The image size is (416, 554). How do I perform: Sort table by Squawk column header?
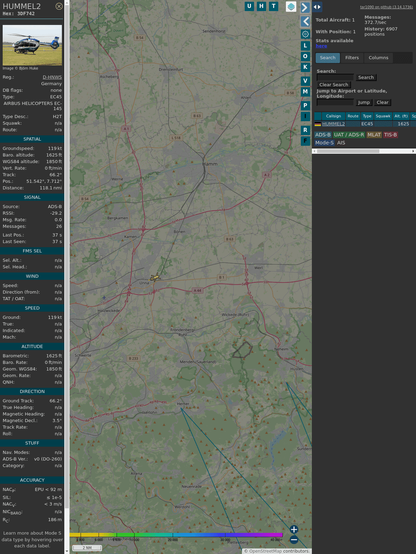pos(383,116)
